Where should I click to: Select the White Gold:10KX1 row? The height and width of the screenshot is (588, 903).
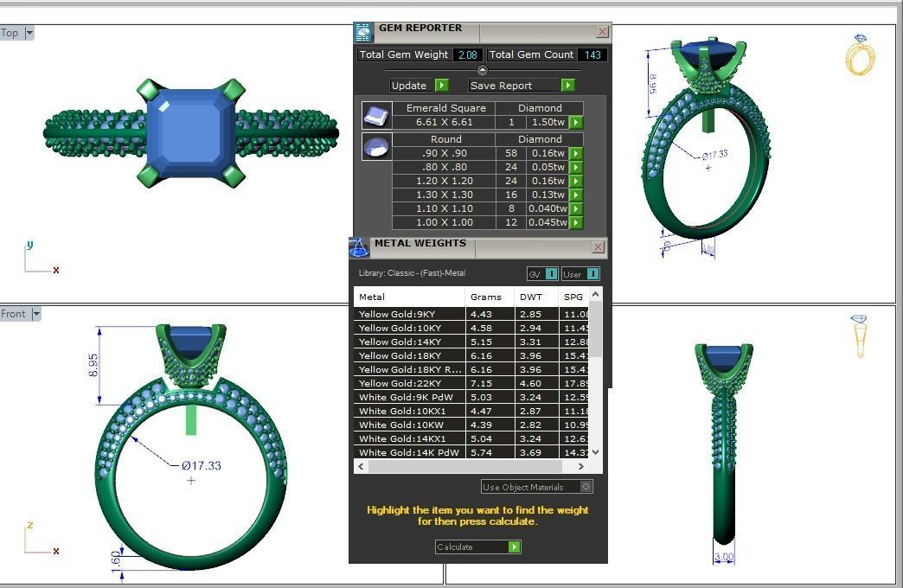[471, 411]
